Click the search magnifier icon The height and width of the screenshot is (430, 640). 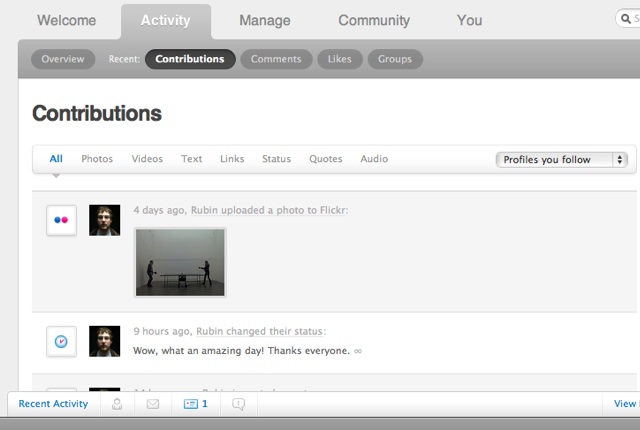[626, 19]
